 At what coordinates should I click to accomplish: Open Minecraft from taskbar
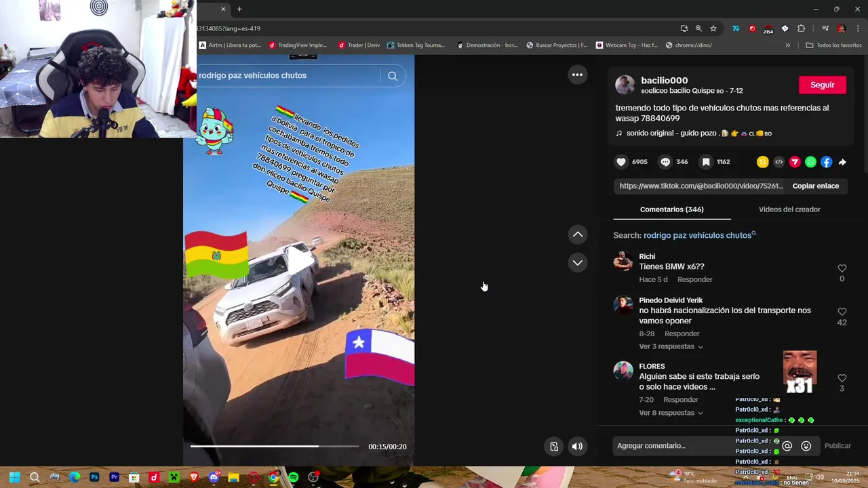pos(174,477)
